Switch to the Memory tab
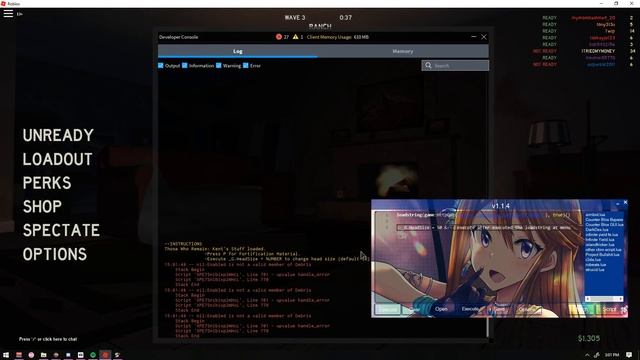640x360 pixels. [x=402, y=51]
